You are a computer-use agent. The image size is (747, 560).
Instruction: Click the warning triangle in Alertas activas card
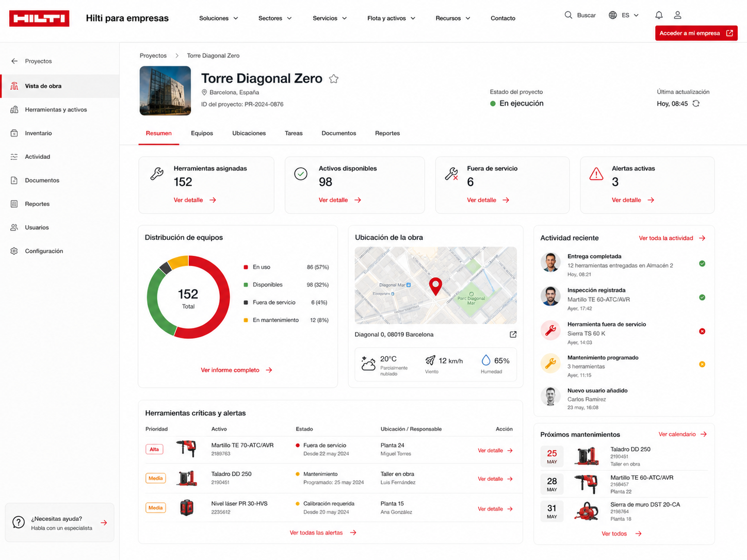point(596,174)
